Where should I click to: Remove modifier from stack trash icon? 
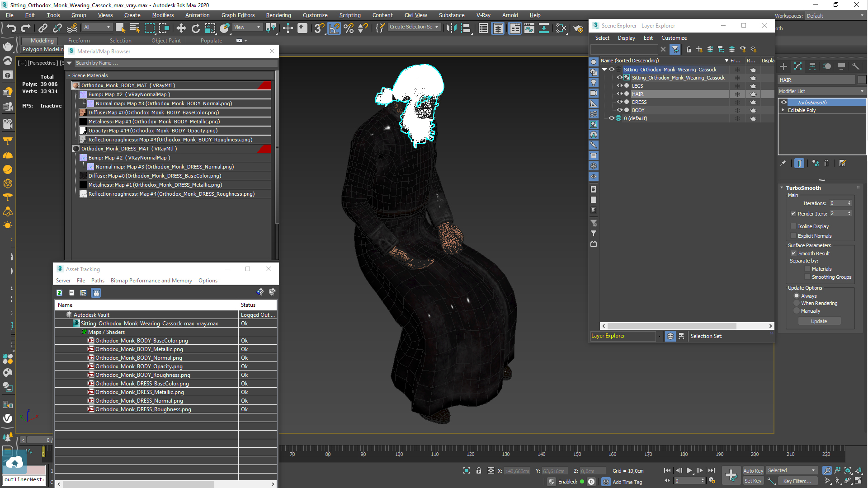pos(826,164)
